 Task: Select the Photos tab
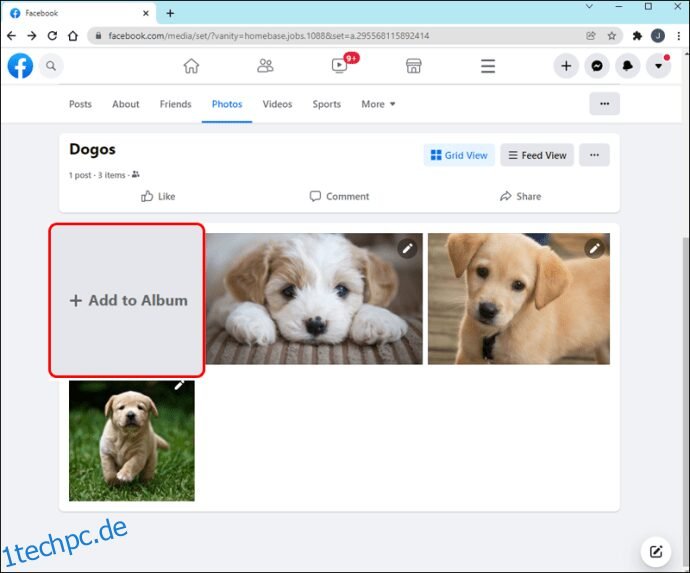(x=227, y=104)
